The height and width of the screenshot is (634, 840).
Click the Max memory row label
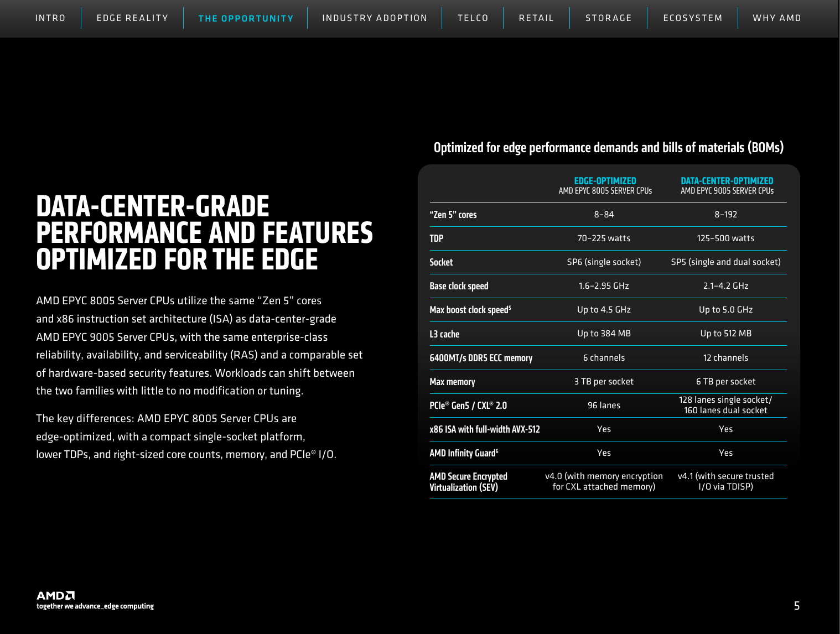(x=452, y=382)
